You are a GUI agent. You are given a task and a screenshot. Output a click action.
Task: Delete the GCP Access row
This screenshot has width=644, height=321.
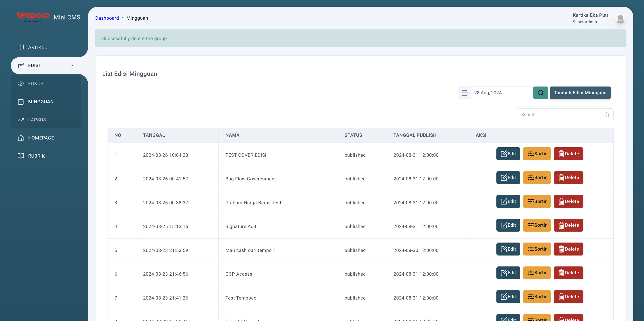[x=568, y=273]
